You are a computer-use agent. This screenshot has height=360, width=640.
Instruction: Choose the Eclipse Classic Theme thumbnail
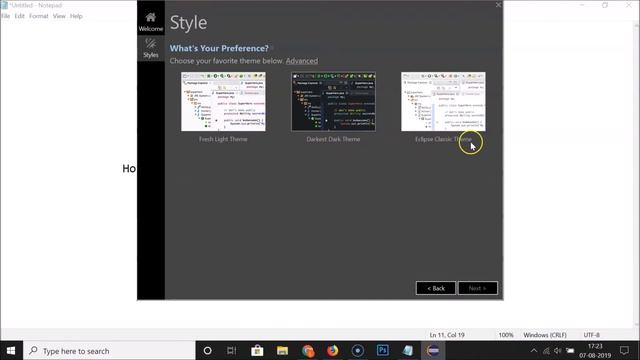pos(443,102)
